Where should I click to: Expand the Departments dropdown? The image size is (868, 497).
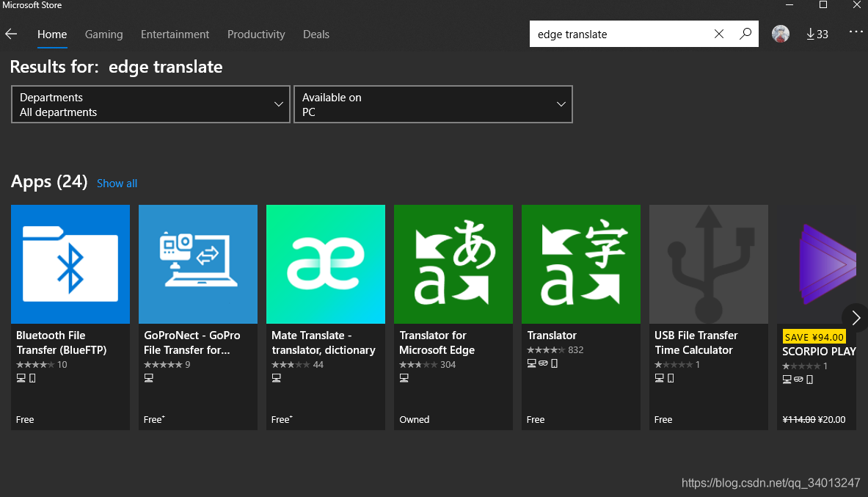150,104
